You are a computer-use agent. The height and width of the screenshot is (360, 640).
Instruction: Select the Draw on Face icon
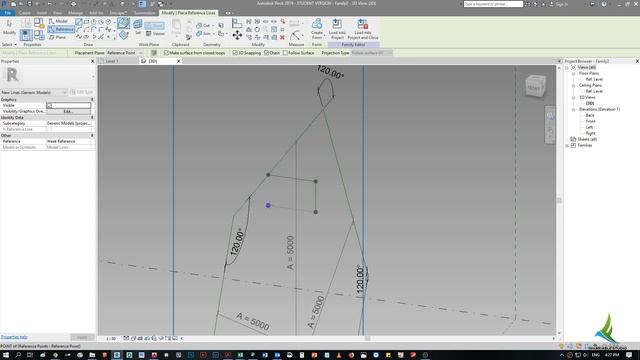123,23
